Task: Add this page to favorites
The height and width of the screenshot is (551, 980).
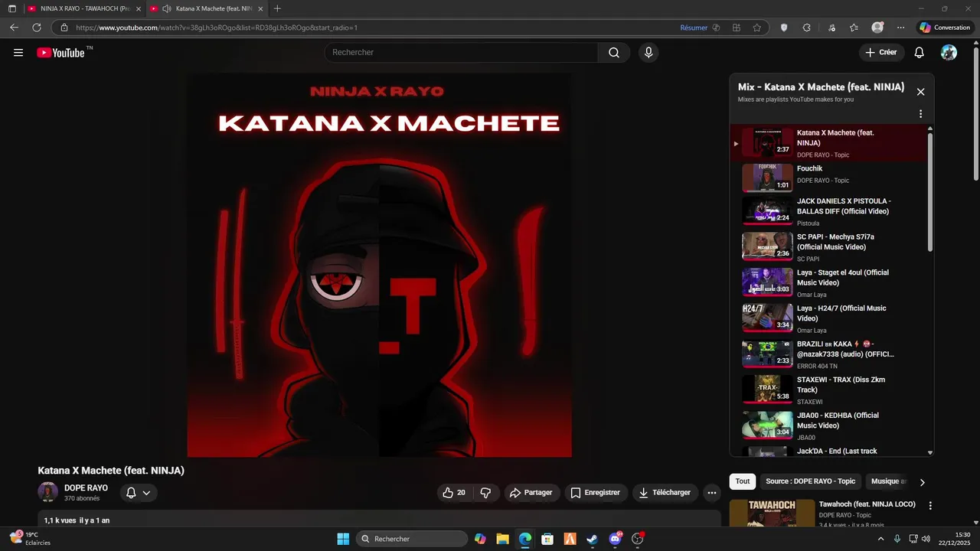Action: [757, 28]
